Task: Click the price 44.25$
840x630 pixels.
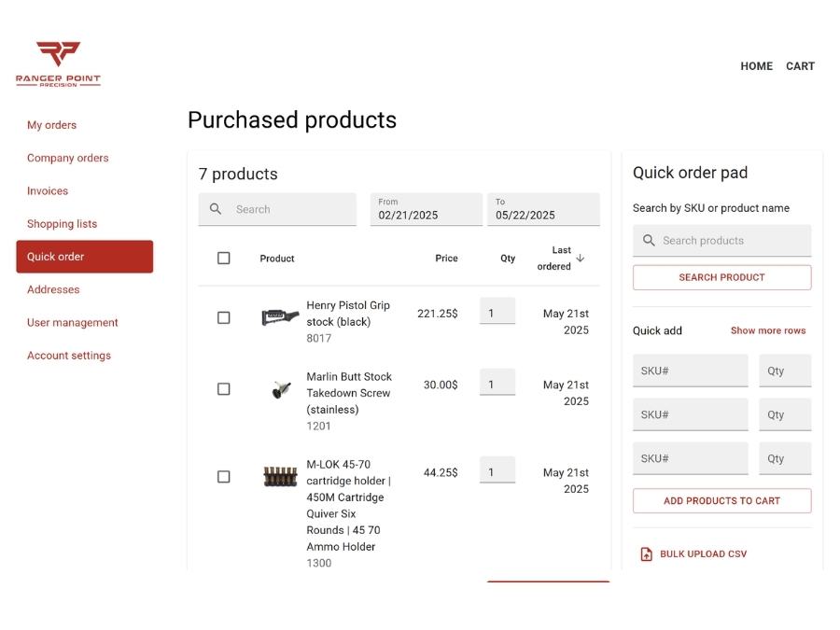Action: [x=441, y=472]
